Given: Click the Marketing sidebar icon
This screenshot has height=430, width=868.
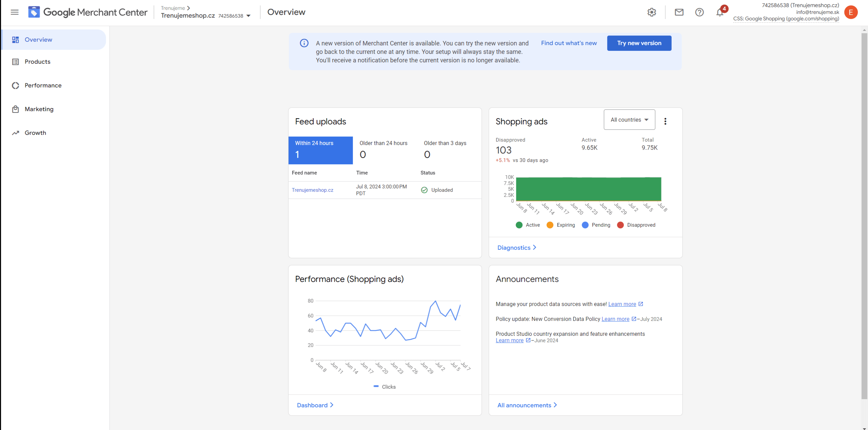Looking at the screenshot, I should tap(15, 109).
